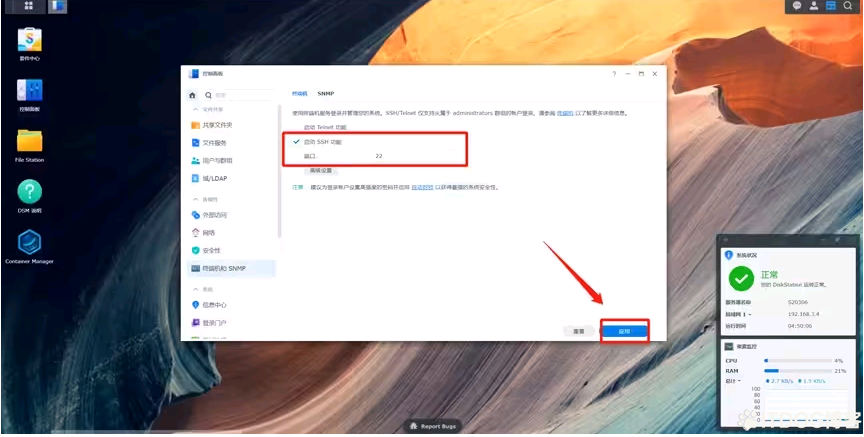The height and width of the screenshot is (437, 864).
Task: Click the Control Panel home icon
Action: tap(192, 95)
